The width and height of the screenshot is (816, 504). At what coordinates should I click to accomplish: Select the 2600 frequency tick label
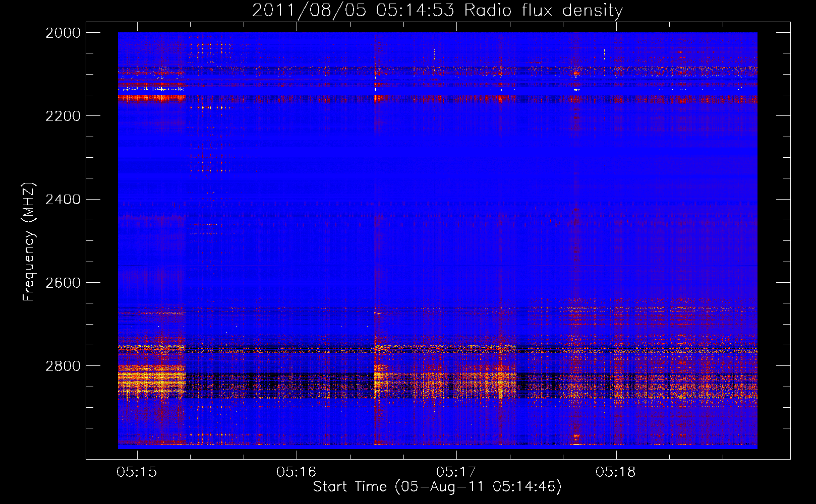click(x=63, y=283)
